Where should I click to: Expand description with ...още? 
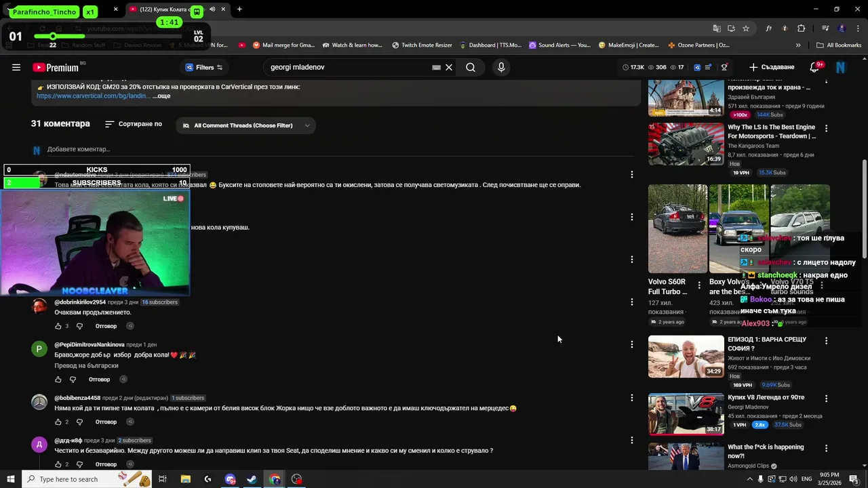[x=161, y=96]
